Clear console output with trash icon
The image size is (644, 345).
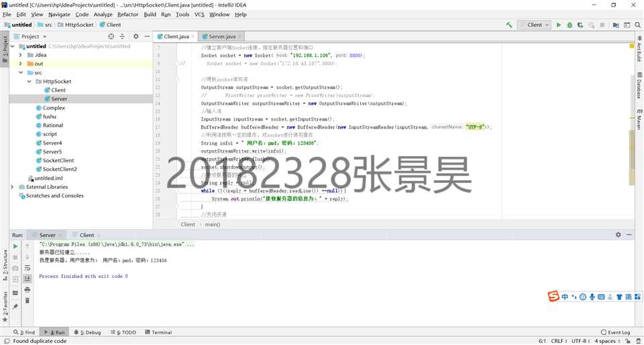27,301
